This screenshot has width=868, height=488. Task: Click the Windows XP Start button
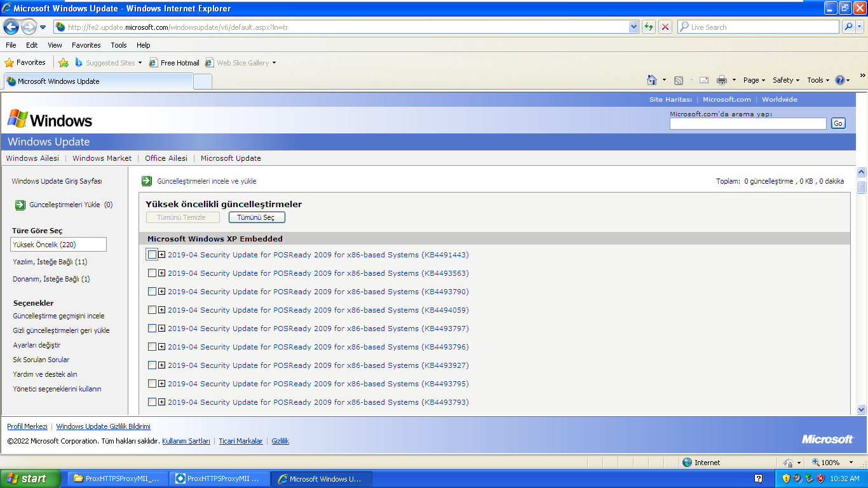pyautogui.click(x=31, y=478)
